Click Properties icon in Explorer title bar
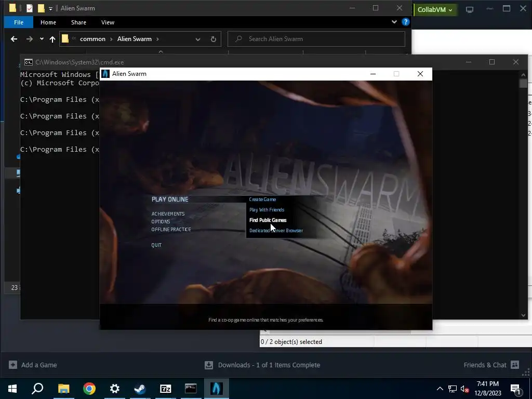532x399 pixels. click(x=30, y=8)
